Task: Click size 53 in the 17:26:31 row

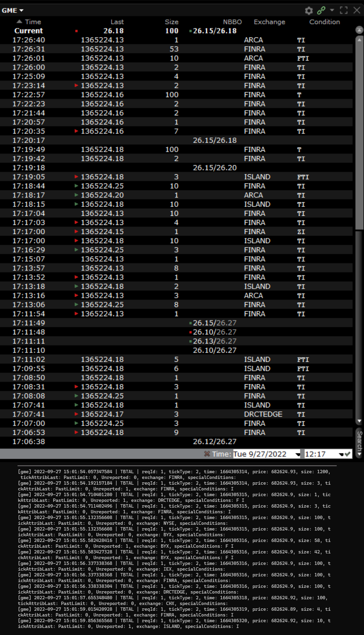Action: tap(174, 49)
